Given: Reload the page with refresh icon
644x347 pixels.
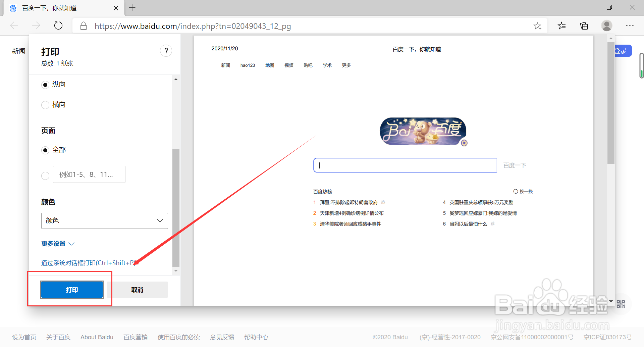Looking at the screenshot, I should [58, 26].
